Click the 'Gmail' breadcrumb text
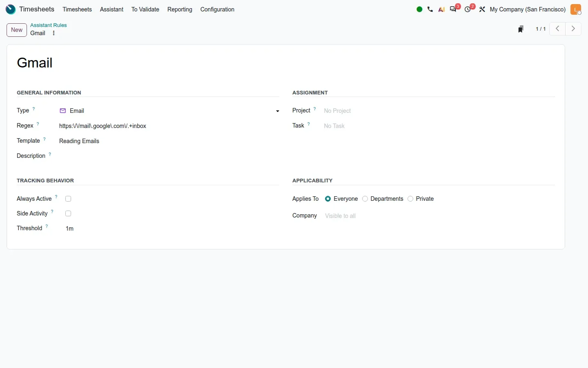 [x=38, y=33]
